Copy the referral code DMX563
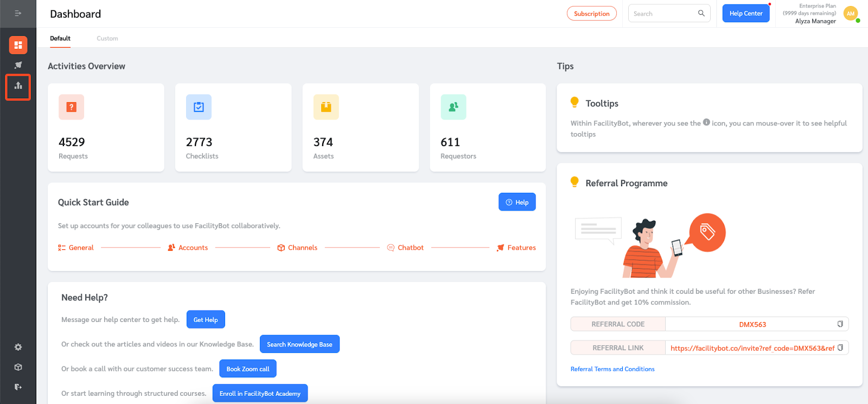Screen dimensions: 868x404 pyautogui.click(x=840, y=324)
